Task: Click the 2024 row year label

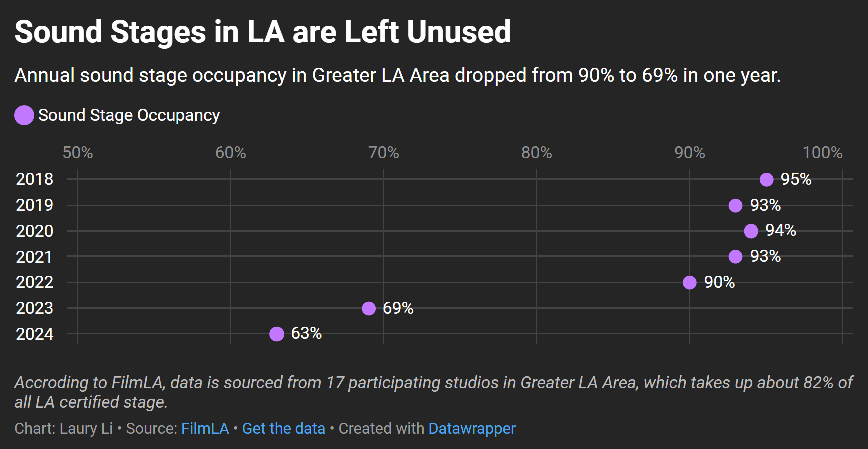Action: [34, 334]
